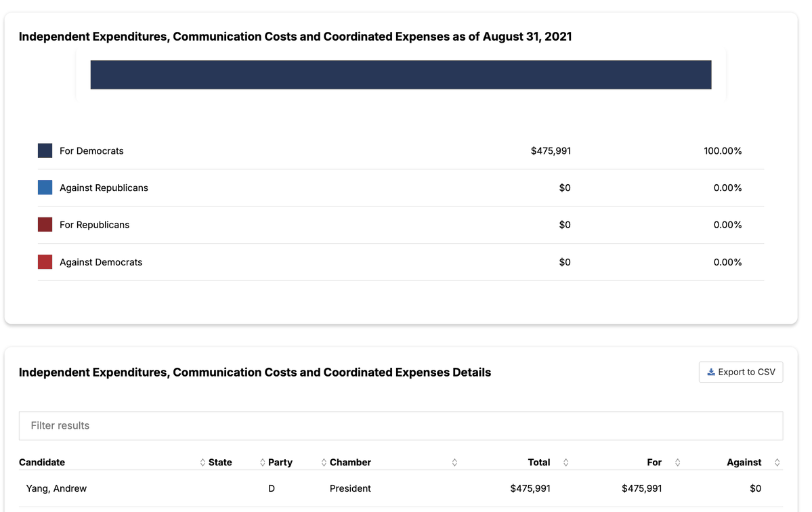Click the navy expenditure bar in chart
The height and width of the screenshot is (512, 812).
[x=401, y=74]
